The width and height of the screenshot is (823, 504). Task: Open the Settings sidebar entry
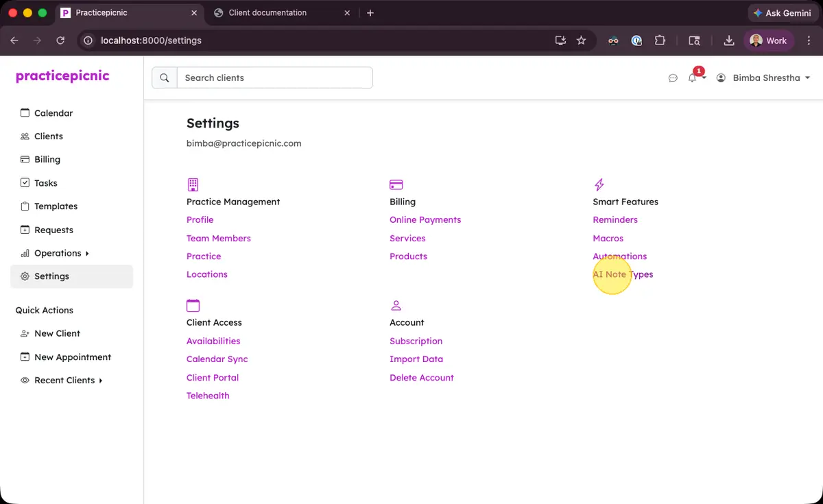53,276
